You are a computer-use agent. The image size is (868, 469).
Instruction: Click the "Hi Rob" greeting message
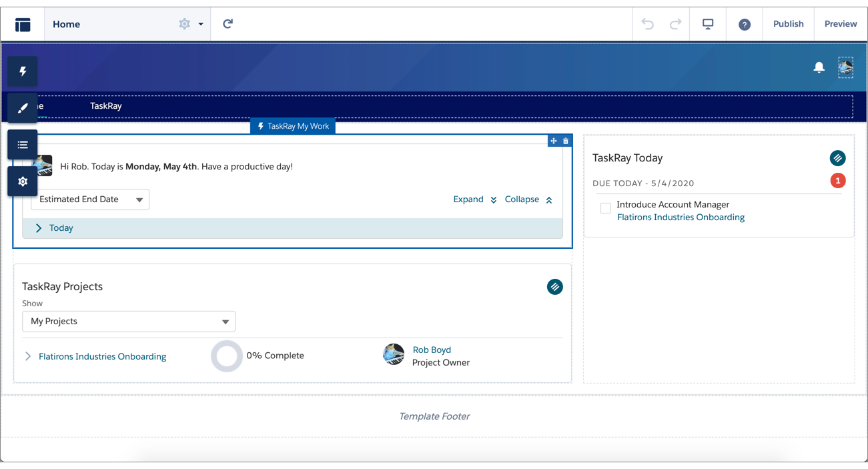click(176, 167)
